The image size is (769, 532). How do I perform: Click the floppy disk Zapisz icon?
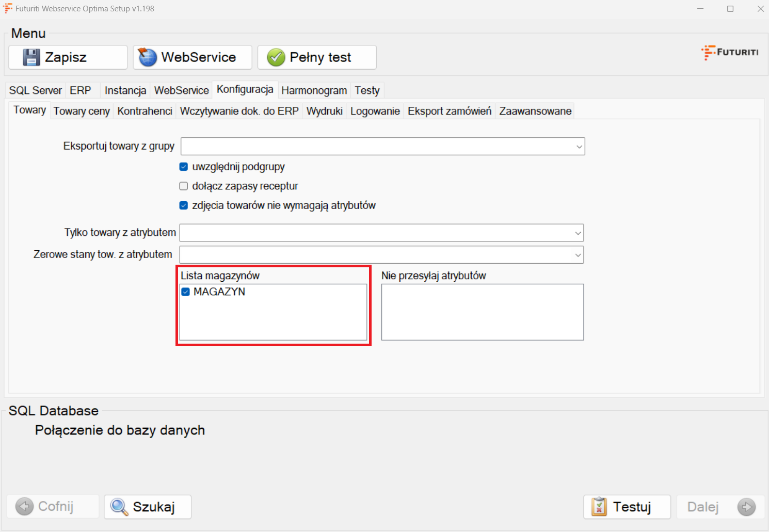[x=31, y=57]
